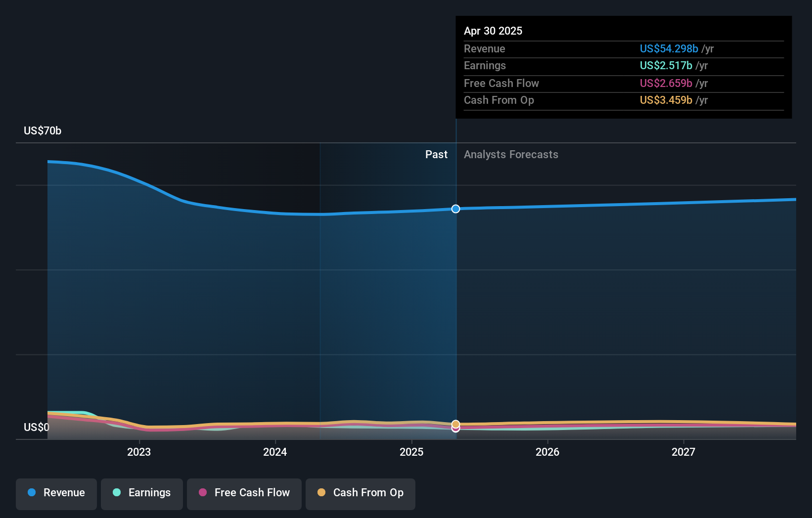Click the 2024 x-axis label
The image size is (812, 518).
[275, 452]
